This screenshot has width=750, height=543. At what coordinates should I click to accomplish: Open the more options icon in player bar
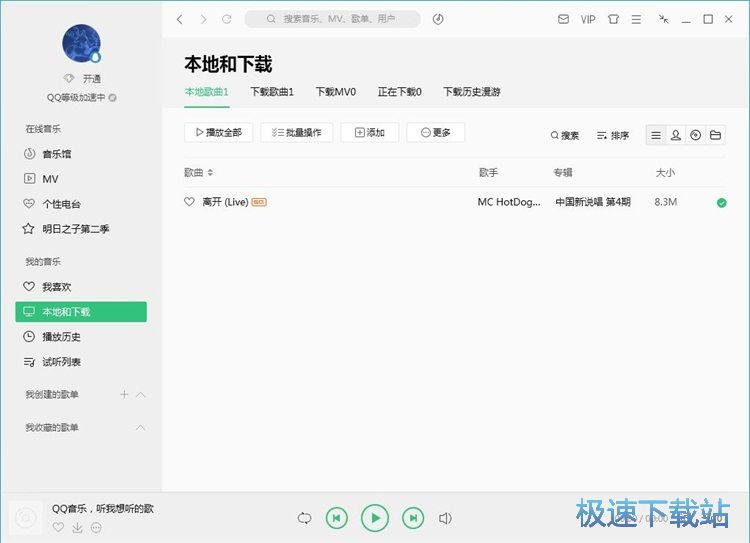(x=96, y=528)
